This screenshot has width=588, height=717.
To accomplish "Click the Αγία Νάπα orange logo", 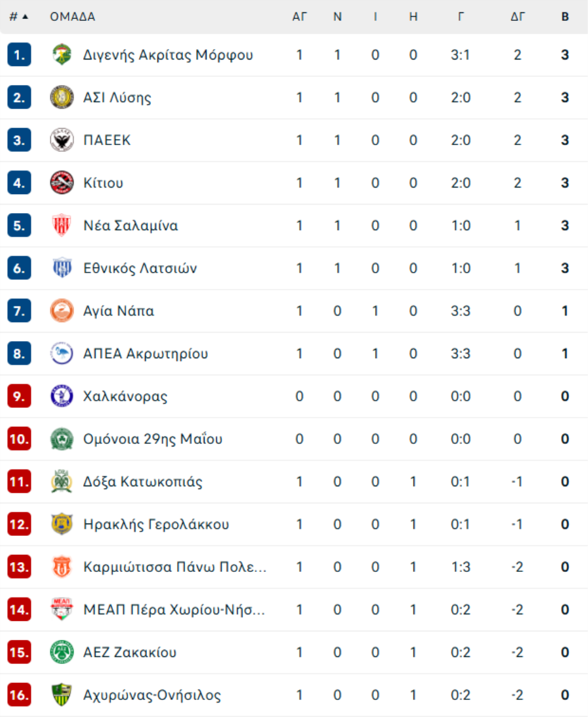I will pos(61,311).
